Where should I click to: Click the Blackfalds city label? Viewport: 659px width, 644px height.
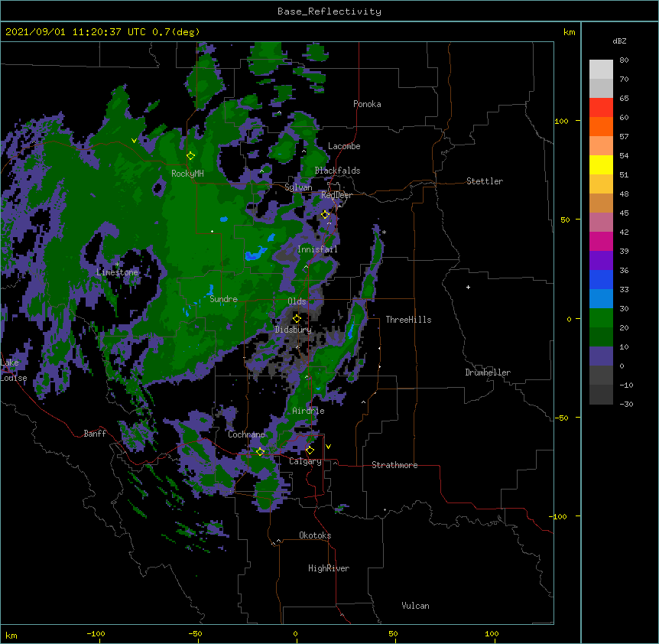click(337, 171)
